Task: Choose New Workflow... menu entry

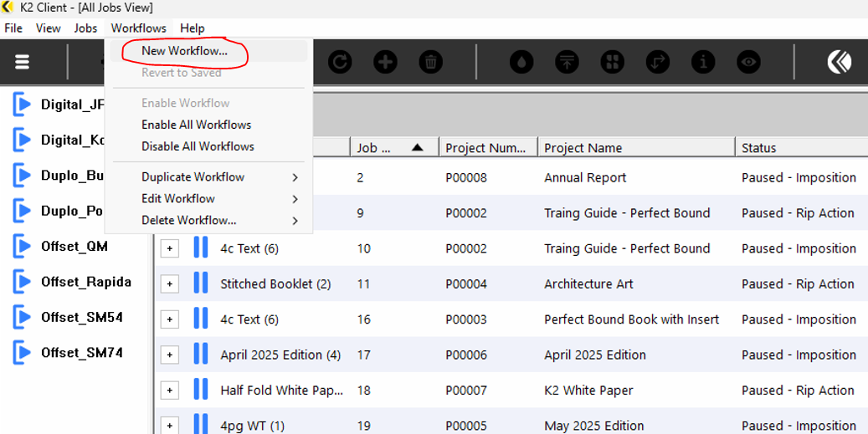Action: (208, 51)
